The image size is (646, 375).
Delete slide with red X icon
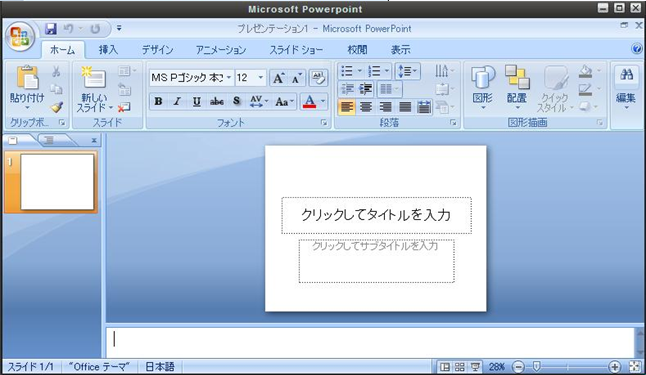click(x=124, y=108)
